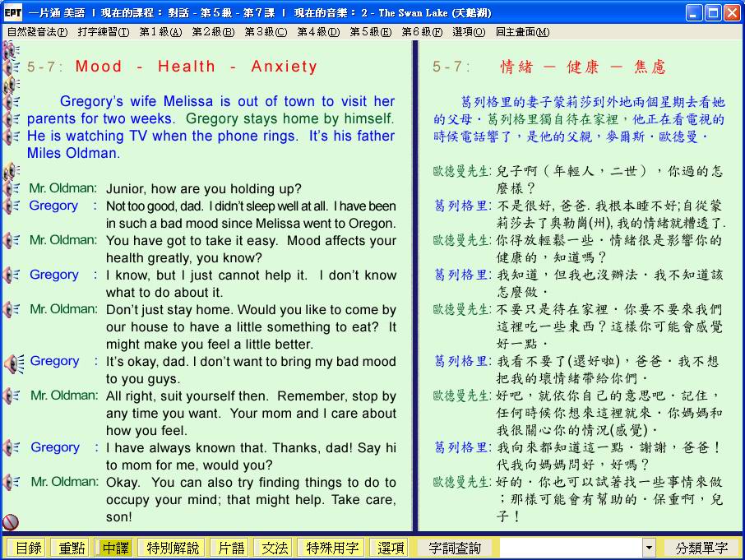Play audio for 'Okay. You can also try'
This screenshot has width=745, height=560.
tap(12, 482)
